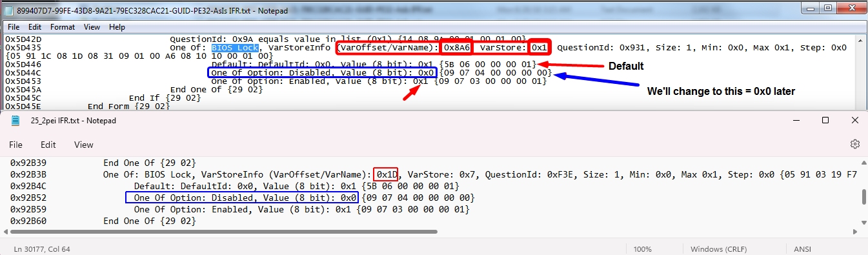The height and width of the screenshot is (255, 868).
Task: Click the ANSI encoding indicator
Action: click(x=803, y=249)
